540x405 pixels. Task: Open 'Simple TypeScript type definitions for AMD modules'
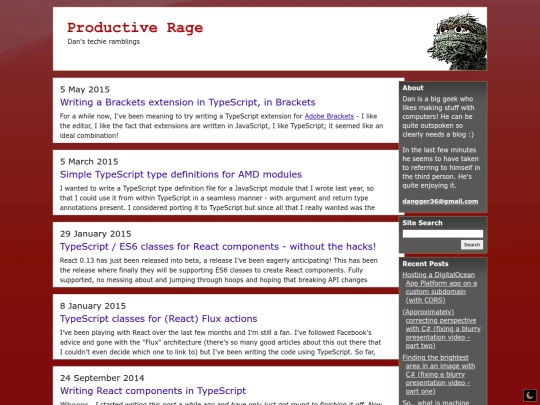coord(181,174)
